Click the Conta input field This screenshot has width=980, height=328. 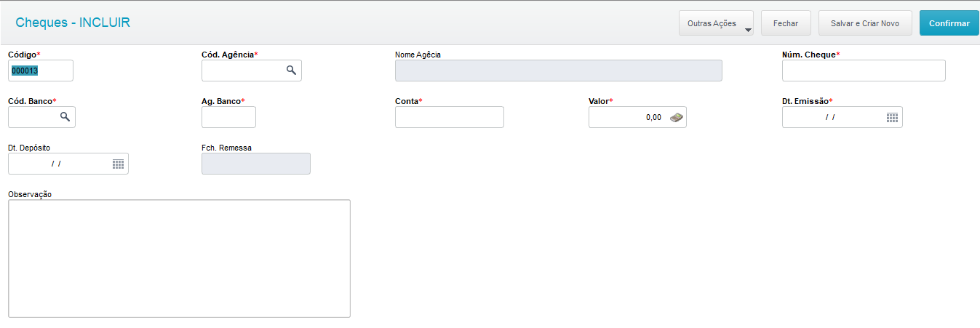(x=449, y=117)
